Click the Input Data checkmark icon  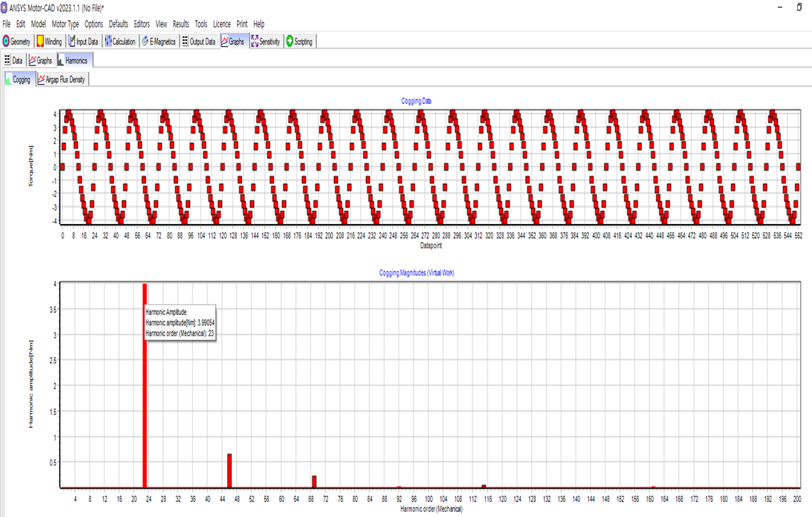pyautogui.click(x=72, y=42)
